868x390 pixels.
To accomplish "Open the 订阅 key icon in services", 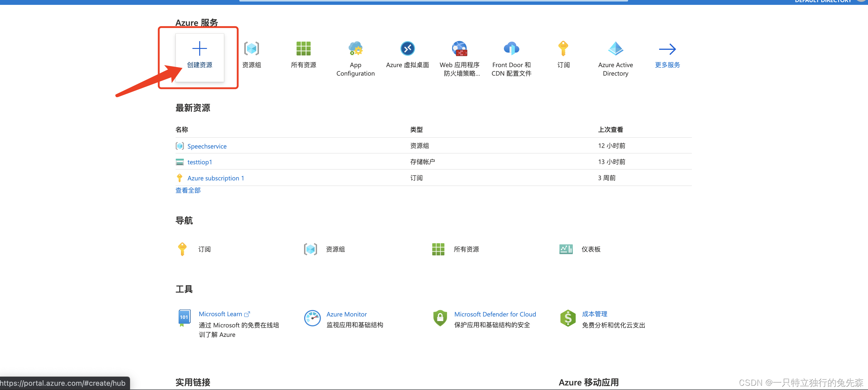I will 563,49.
